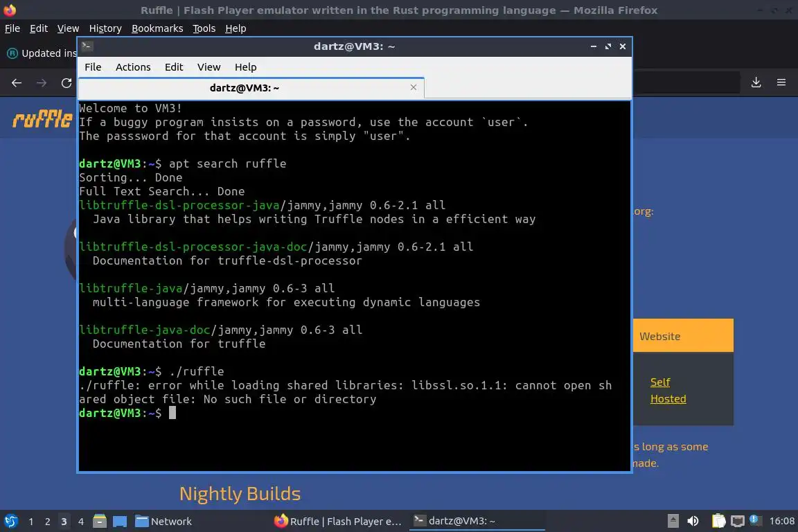Follow the Self Hosted link
The height and width of the screenshot is (532, 798).
click(x=668, y=391)
